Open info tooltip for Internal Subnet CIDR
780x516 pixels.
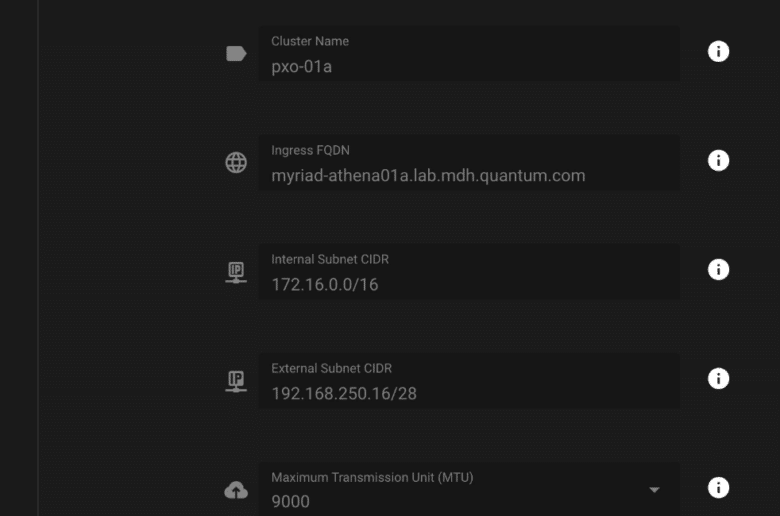point(718,269)
